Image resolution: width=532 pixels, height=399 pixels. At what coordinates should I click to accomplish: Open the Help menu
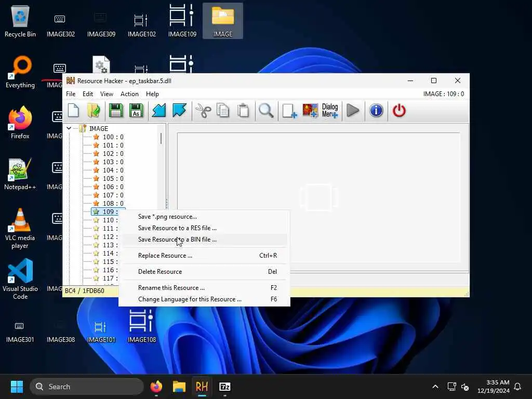pyautogui.click(x=152, y=94)
